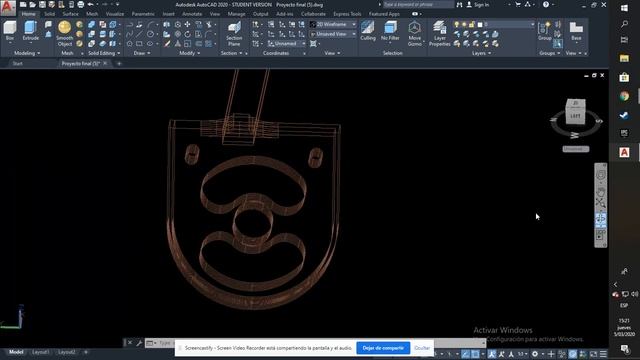The height and width of the screenshot is (360, 640).
Task: Select the Move tool in Modify panel
Action: point(187,24)
